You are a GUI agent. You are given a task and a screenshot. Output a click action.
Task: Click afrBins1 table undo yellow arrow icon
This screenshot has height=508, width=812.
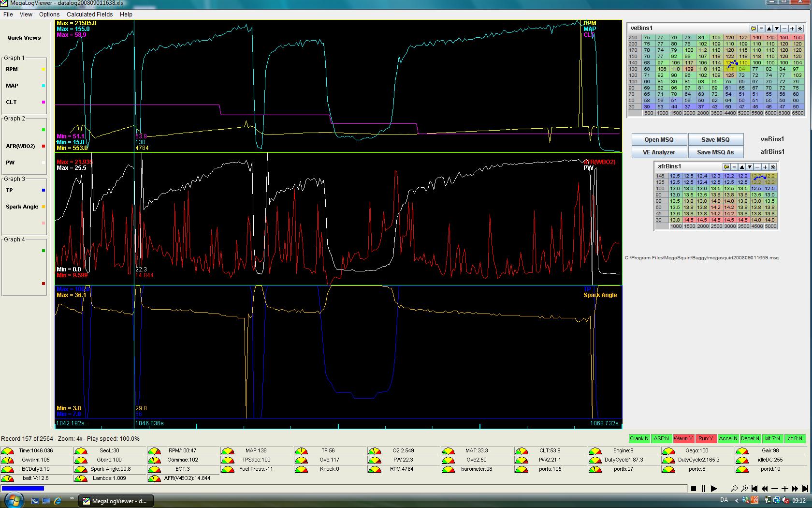pos(726,167)
